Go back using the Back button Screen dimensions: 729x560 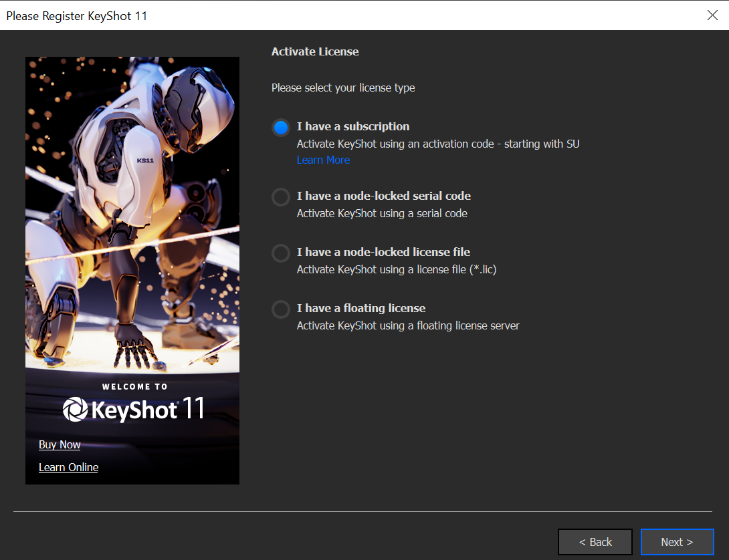point(595,542)
